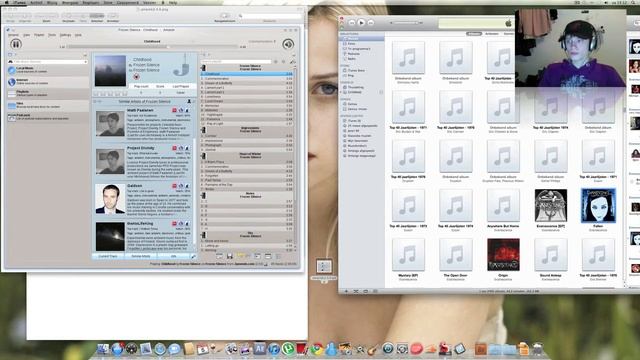Open the Tools menu in Amarok

pyautogui.click(x=52, y=35)
